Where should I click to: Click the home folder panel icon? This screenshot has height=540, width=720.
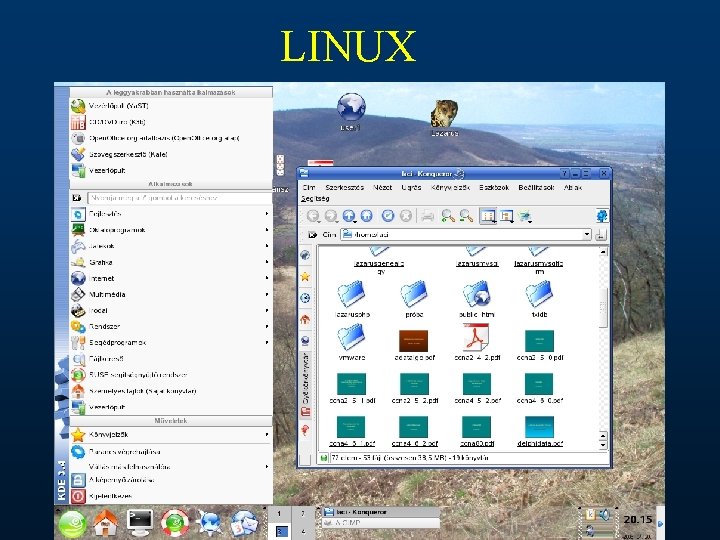106,523
